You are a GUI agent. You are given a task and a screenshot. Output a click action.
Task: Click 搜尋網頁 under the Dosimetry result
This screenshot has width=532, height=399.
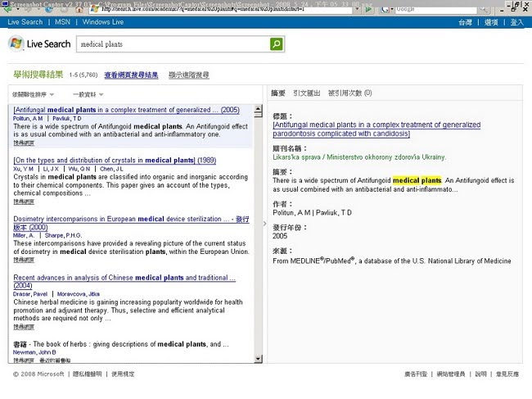24,260
